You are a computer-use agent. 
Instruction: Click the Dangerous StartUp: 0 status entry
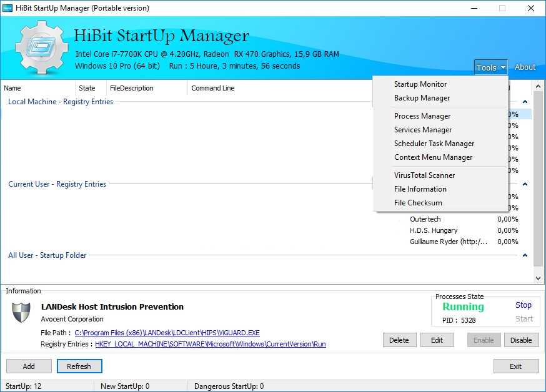229,386
